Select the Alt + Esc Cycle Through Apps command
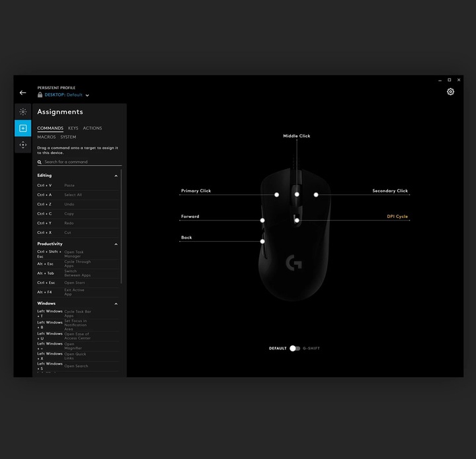Screen dimensions: 476x459 [x=78, y=264]
